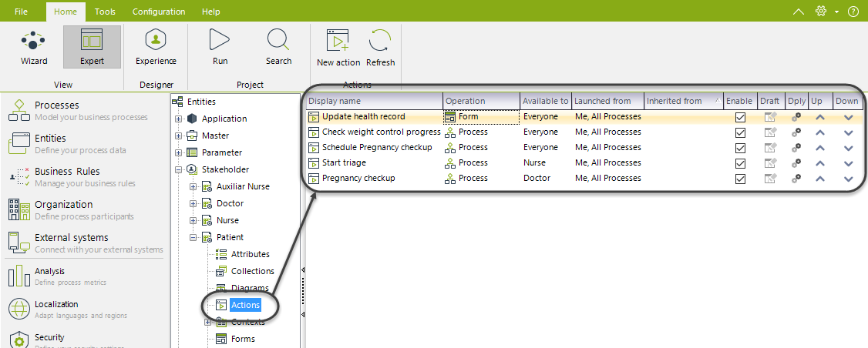Screen dimensions: 868x348
Task: Switch to Wizard view
Action: pyautogui.click(x=34, y=48)
